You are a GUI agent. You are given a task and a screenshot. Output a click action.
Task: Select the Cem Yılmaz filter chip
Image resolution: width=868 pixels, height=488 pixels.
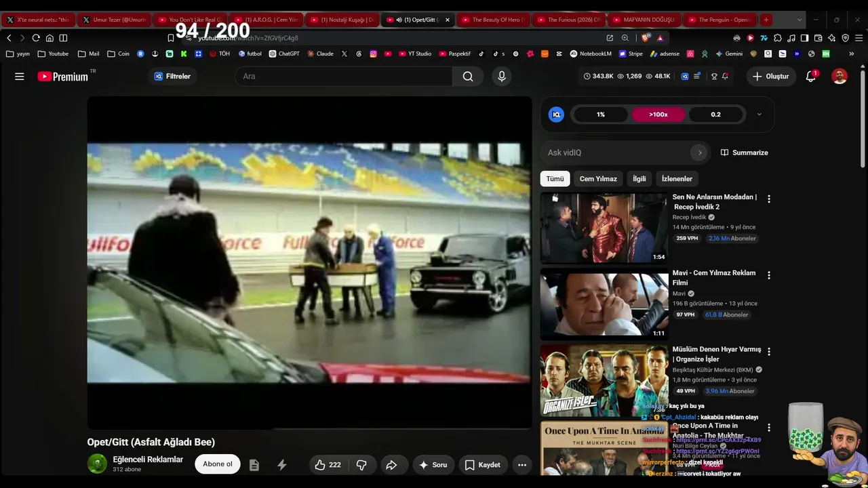click(x=598, y=179)
